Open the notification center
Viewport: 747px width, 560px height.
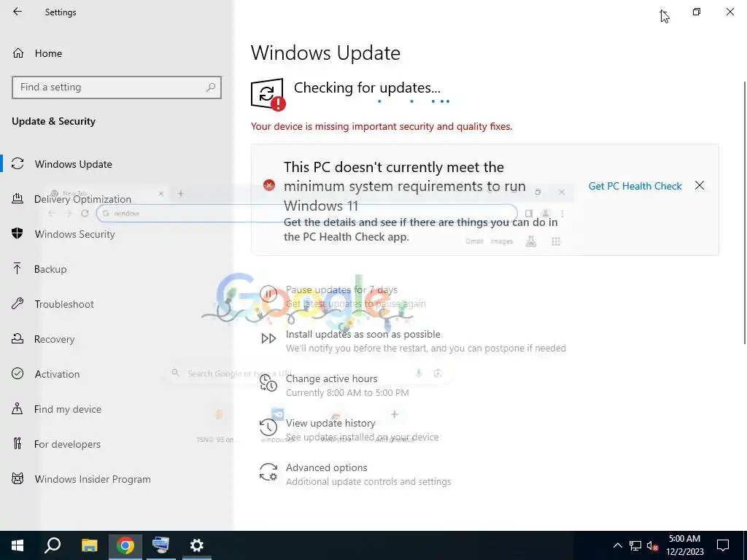tap(723, 545)
